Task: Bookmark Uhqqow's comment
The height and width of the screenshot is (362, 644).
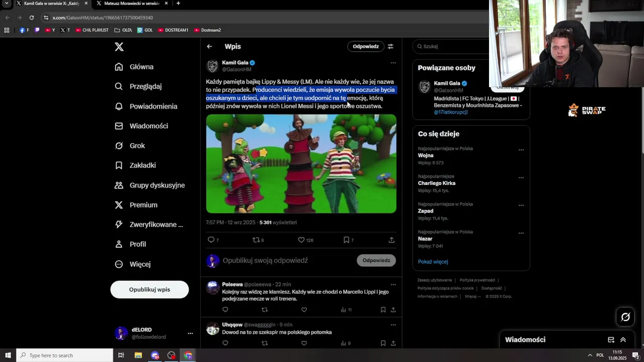Action: pos(383,343)
